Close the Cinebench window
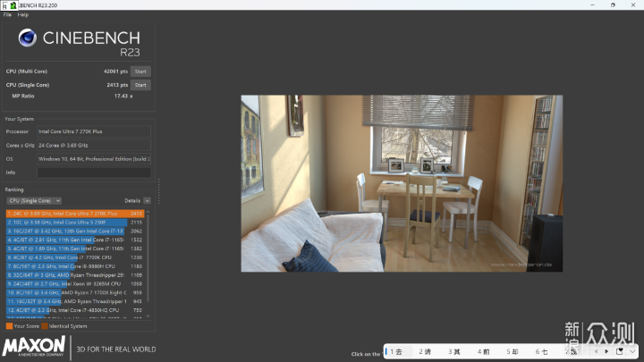 (x=633, y=5)
